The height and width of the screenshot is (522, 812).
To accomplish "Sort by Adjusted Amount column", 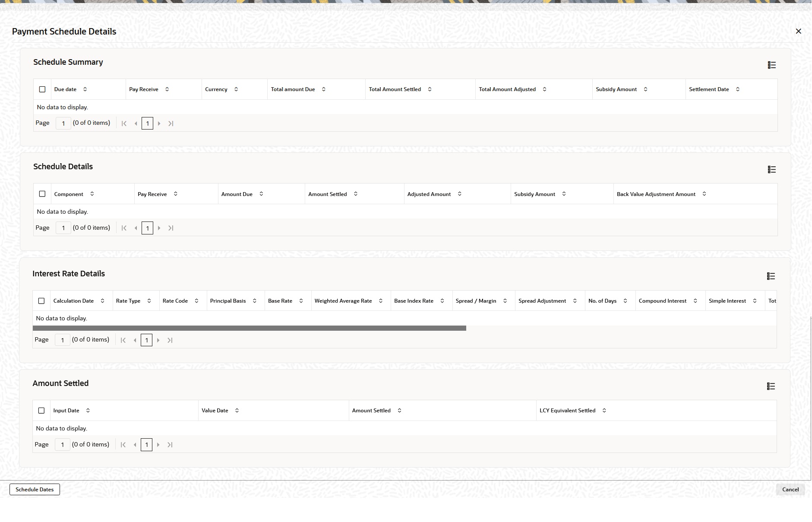I will pos(460,194).
